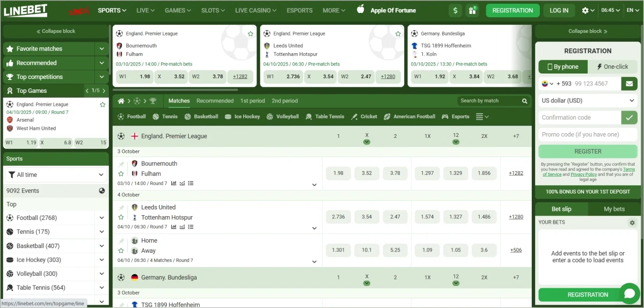Toggle favorite star on Arsenal top game
Viewport: 644px width, 308px height.
103,105
